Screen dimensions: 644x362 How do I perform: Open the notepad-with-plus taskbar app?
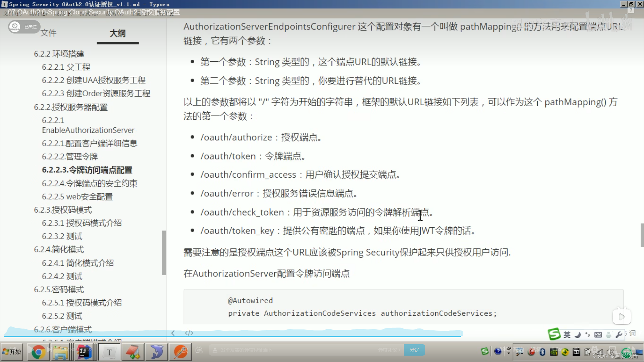tap(133, 352)
